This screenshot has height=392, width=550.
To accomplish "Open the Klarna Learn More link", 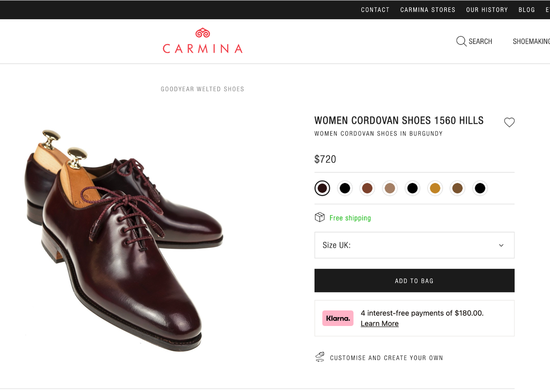I will coord(379,324).
